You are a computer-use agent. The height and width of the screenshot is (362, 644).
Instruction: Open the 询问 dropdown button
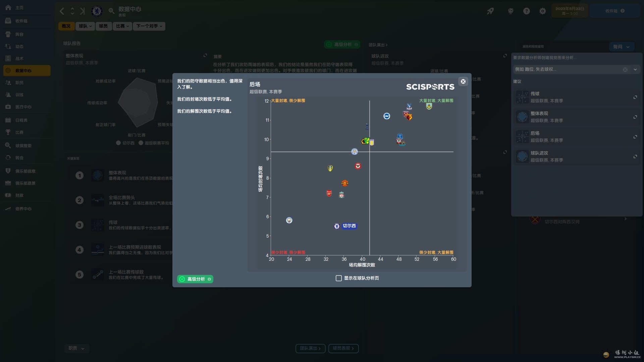pyautogui.click(x=621, y=47)
